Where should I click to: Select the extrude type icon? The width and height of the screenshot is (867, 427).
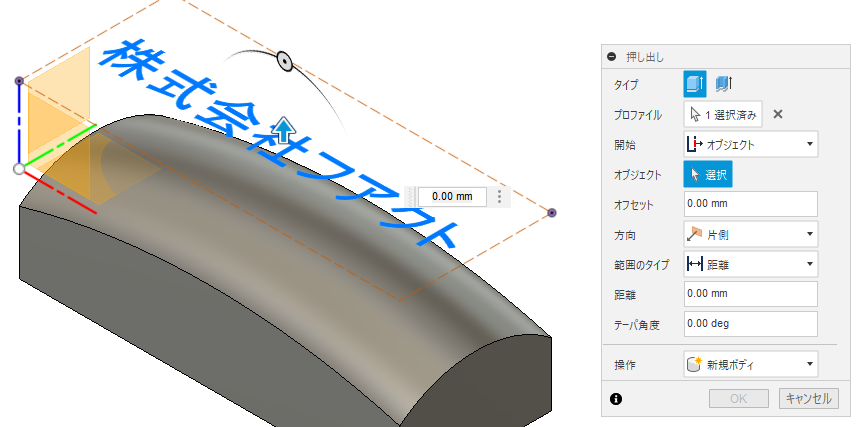[694, 84]
